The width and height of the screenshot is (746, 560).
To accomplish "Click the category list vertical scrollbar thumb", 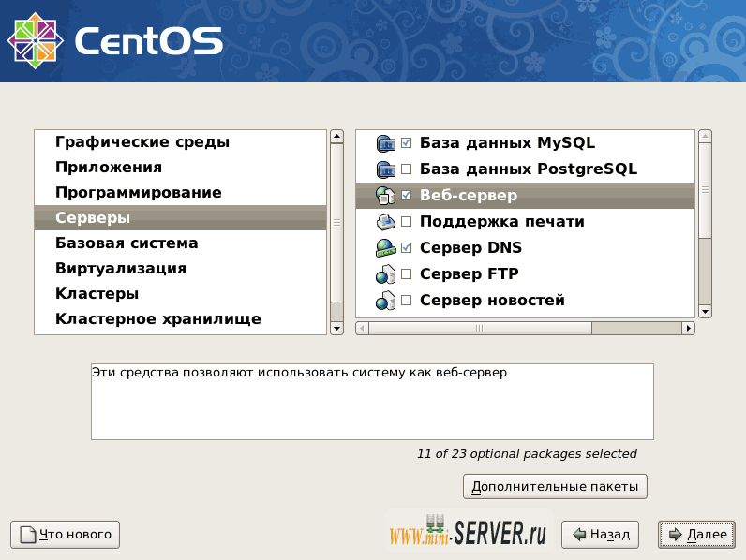I will point(336,222).
